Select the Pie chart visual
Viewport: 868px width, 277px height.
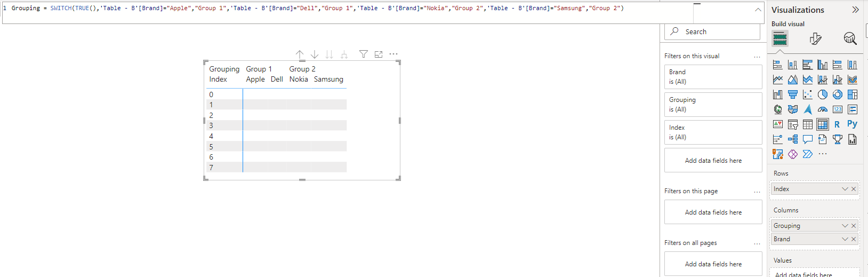[823, 94]
